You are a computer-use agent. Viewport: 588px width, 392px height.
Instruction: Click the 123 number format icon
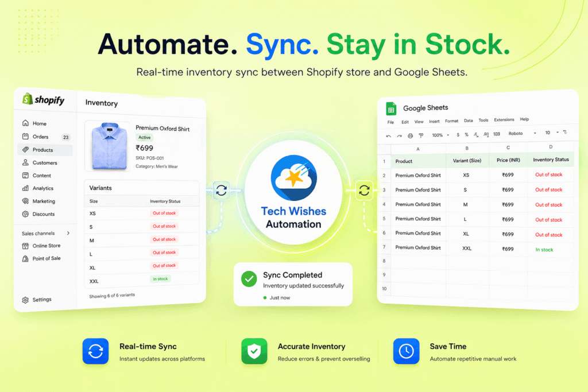click(x=497, y=134)
